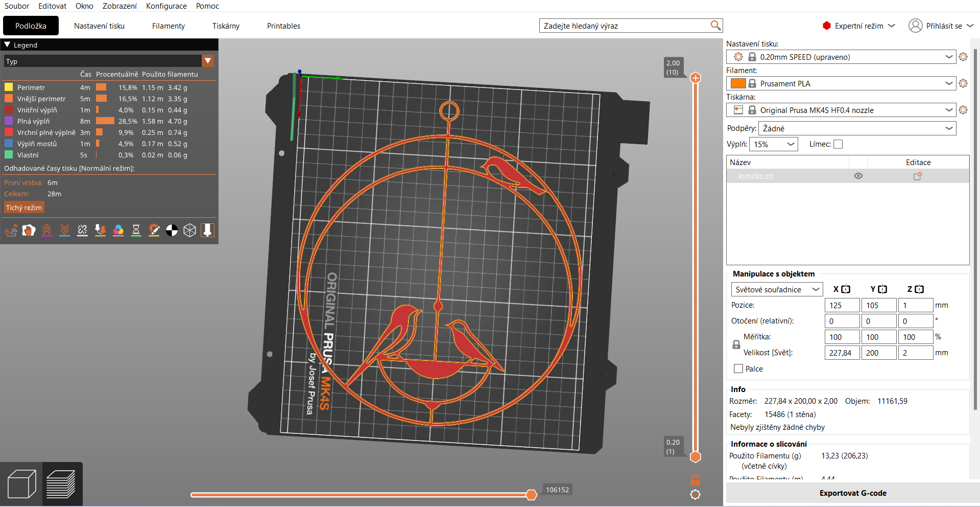Open the print settings preset dropdown

[841, 57]
